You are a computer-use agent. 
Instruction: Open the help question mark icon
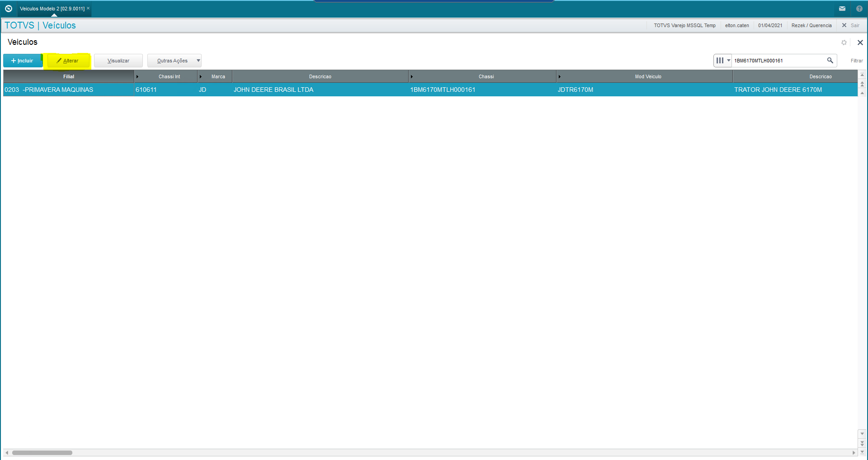coord(859,9)
